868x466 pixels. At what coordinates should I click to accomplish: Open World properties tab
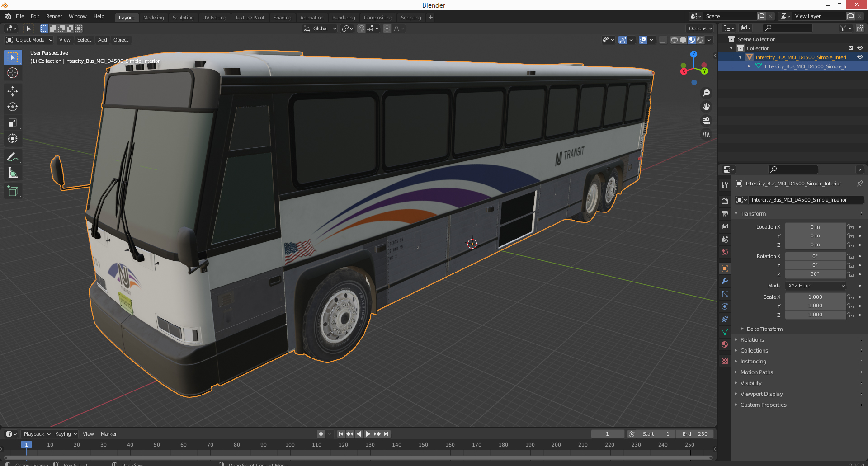point(725,252)
